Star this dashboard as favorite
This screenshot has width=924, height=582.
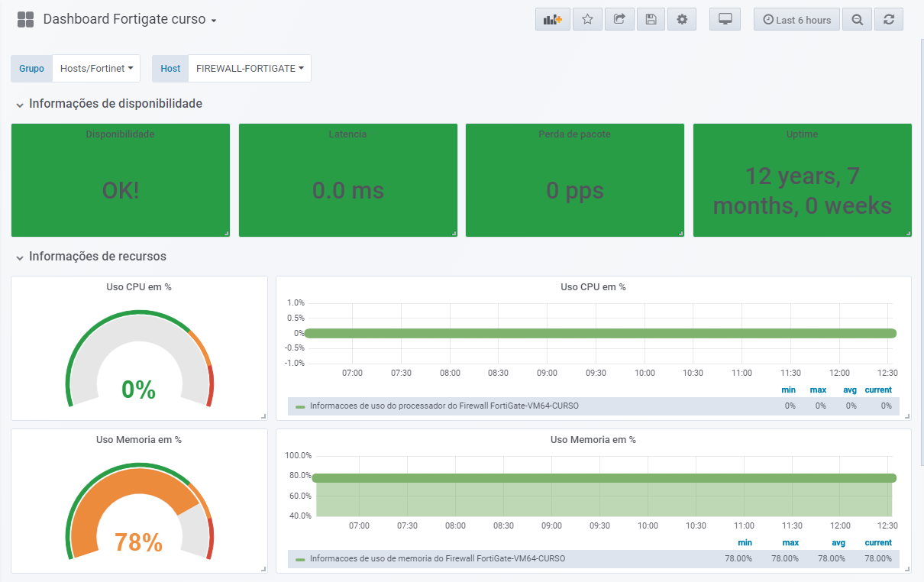[x=587, y=20]
